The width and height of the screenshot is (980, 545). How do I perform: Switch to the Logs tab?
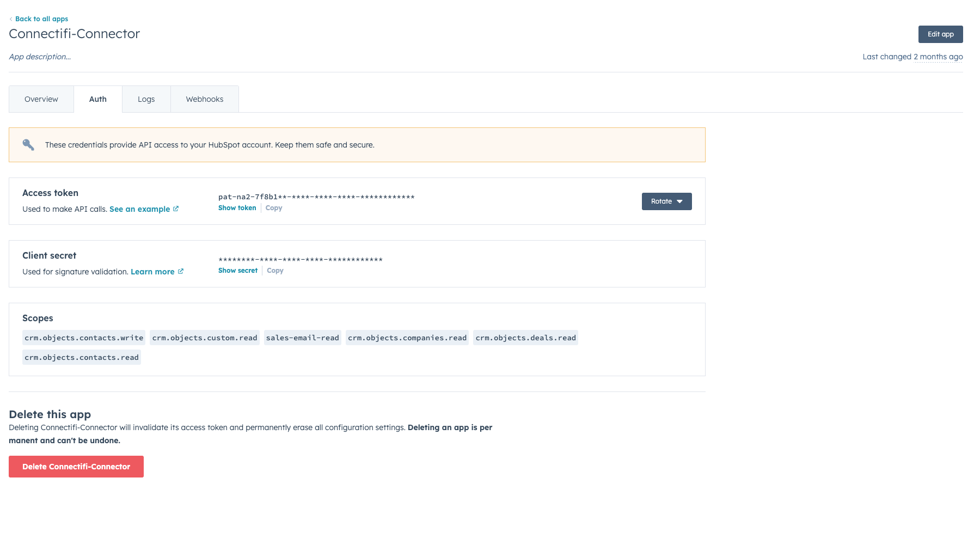pyautogui.click(x=146, y=99)
